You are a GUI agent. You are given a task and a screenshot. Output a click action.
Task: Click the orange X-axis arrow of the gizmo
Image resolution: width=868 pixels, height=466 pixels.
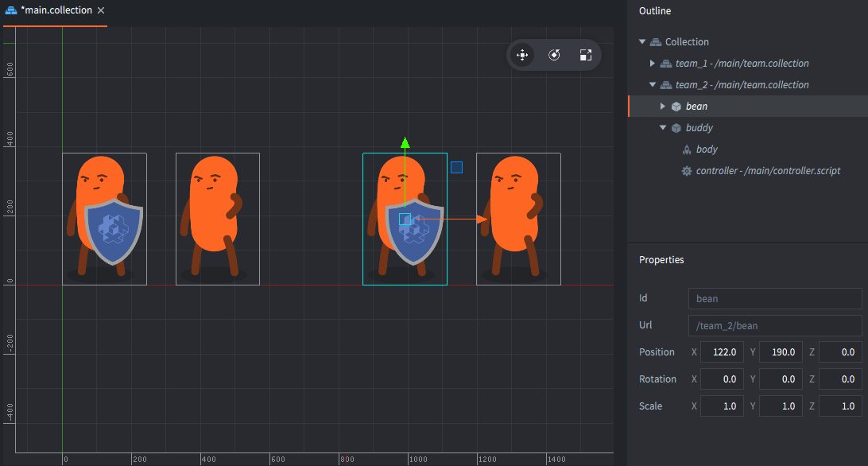coord(482,219)
